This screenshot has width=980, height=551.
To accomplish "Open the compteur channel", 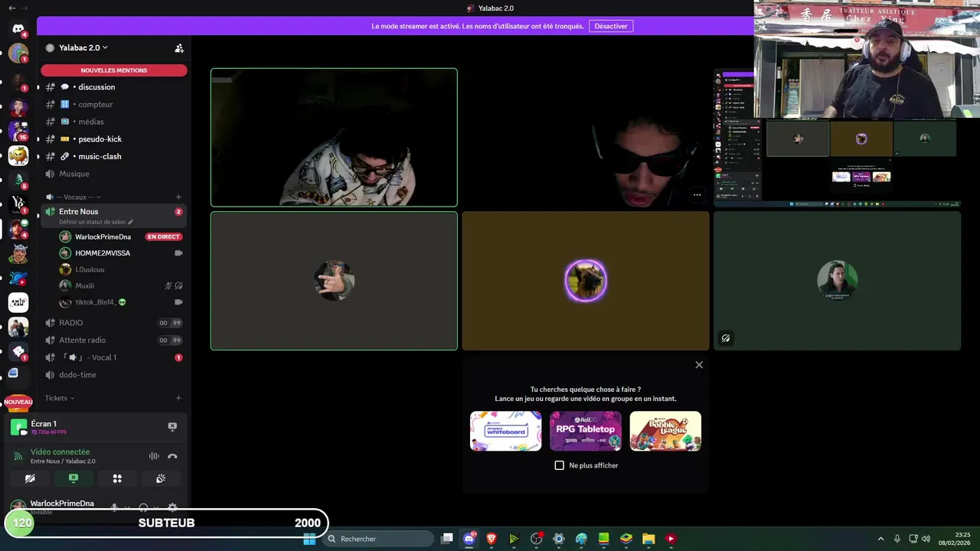I will [x=114, y=104].
